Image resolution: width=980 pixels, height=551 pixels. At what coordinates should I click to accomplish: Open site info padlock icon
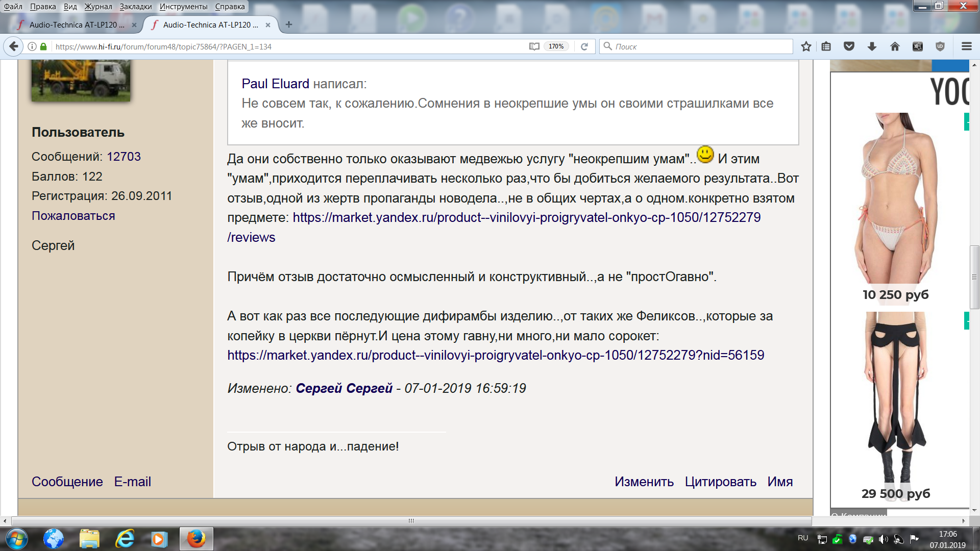click(43, 46)
